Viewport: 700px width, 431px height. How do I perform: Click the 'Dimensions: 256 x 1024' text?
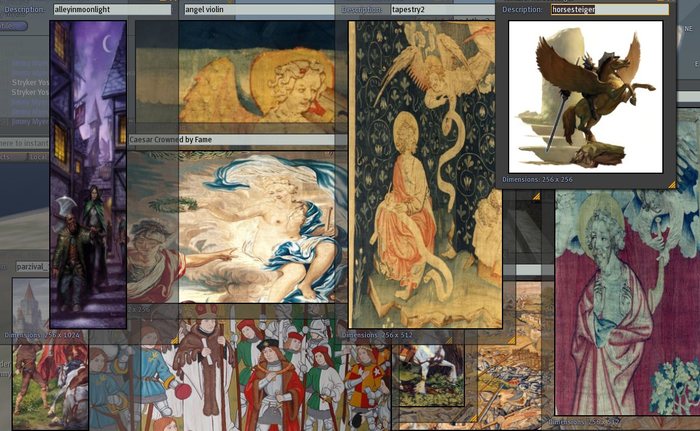42,335
